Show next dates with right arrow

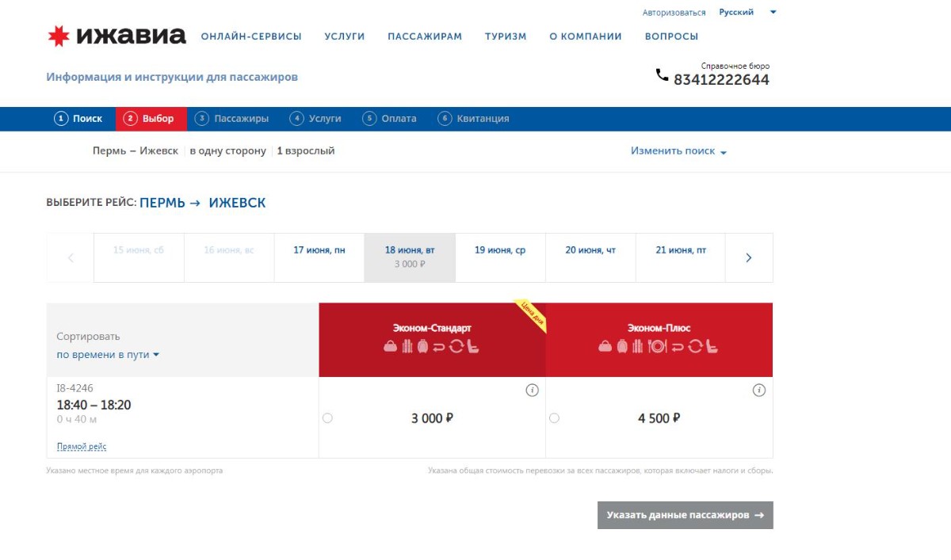tap(749, 257)
